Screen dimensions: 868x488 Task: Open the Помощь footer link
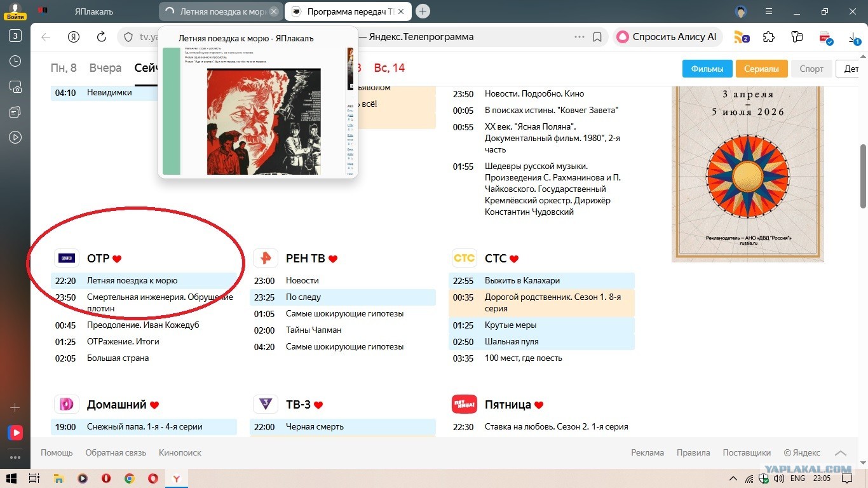[57, 453]
